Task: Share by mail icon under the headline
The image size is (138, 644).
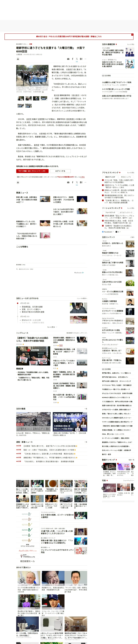Action: [68, 59]
